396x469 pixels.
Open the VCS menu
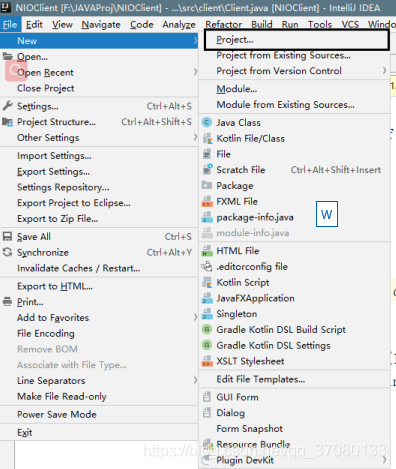(350, 25)
